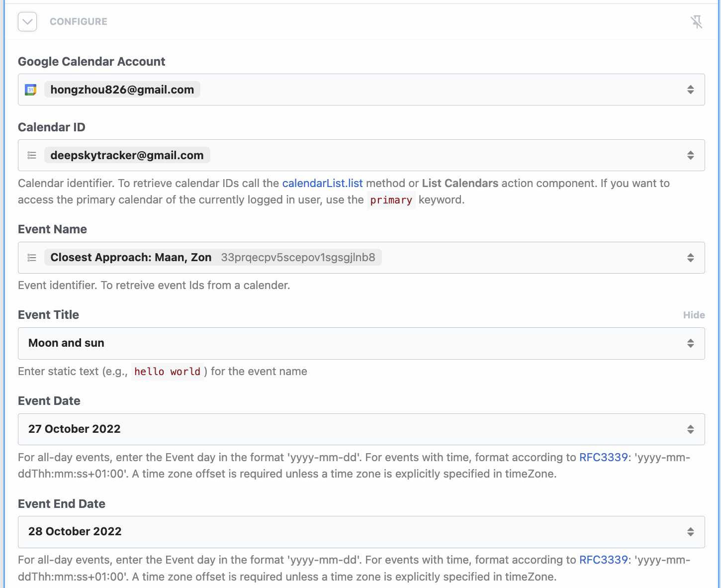The width and height of the screenshot is (721, 588).
Task: Click the CONFIGURE section header
Action: (78, 21)
